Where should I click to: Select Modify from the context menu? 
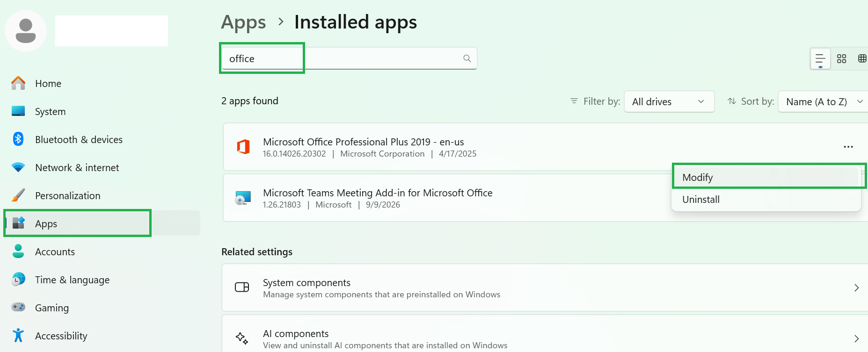[766, 178]
